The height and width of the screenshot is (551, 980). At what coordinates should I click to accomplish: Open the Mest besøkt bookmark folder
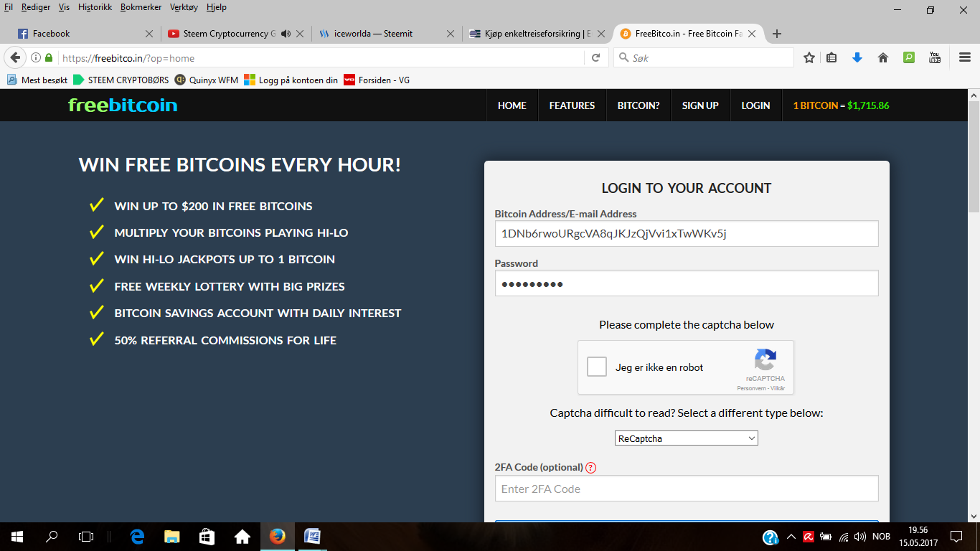[x=37, y=80]
